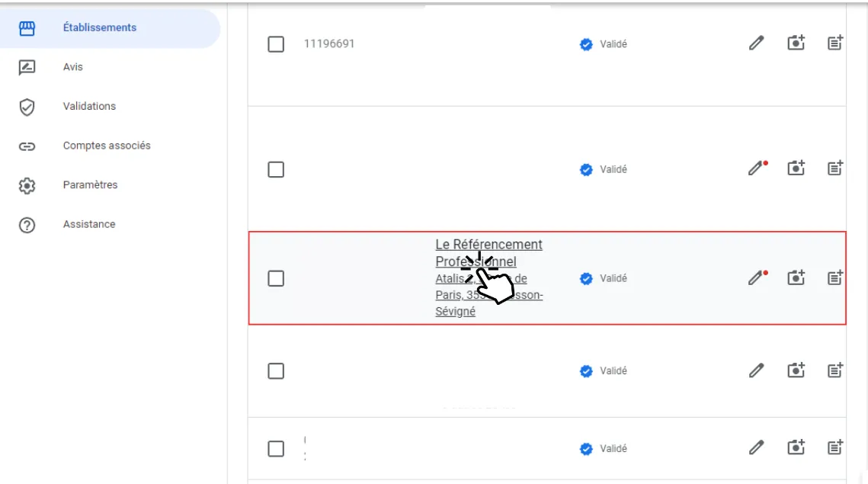Image resolution: width=868 pixels, height=484 pixels.
Task: Open Paramètres gear icon
Action: click(27, 185)
